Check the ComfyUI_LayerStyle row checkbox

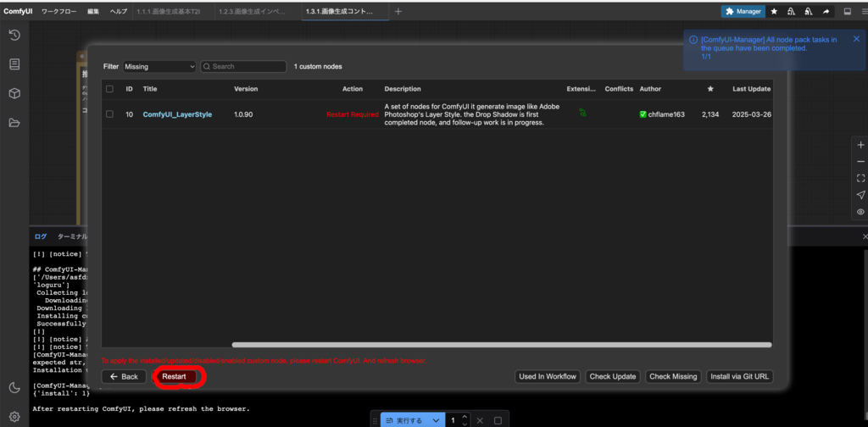point(109,114)
